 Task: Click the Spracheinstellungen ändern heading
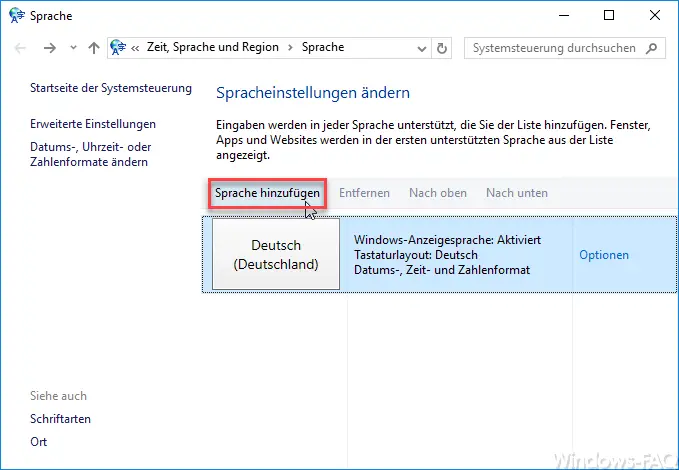313,93
